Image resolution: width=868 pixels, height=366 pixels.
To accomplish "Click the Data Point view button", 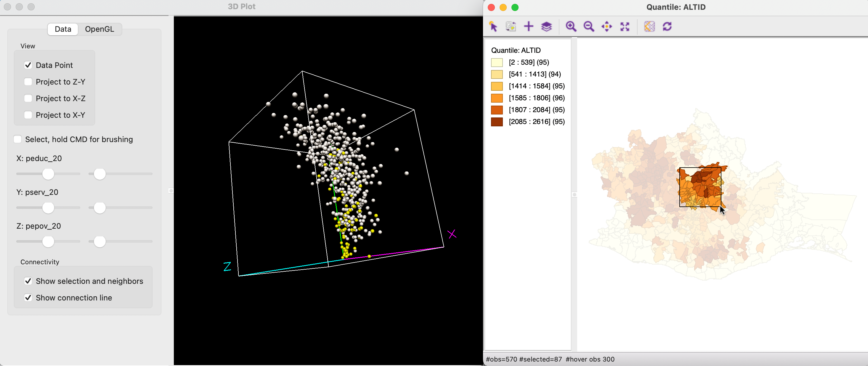I will [28, 65].
